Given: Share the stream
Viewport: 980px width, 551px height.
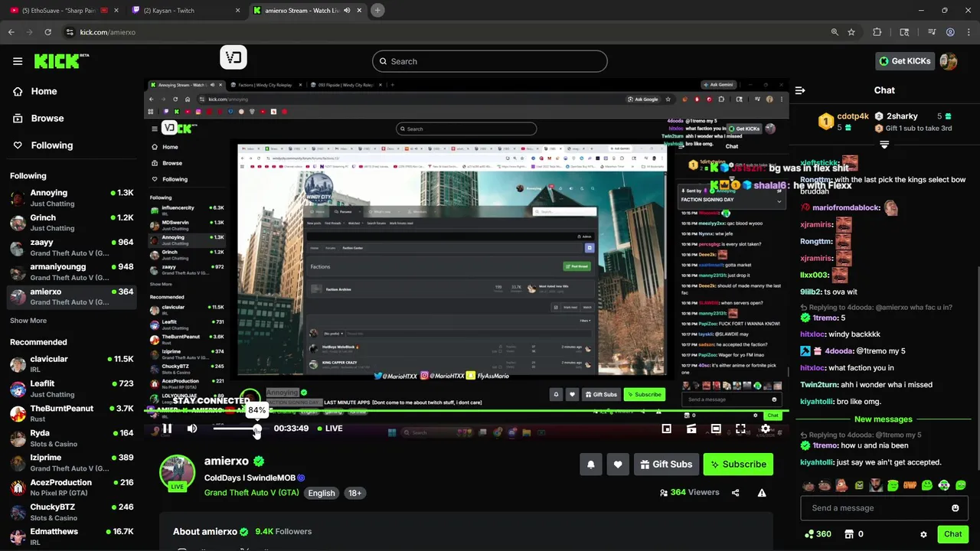Looking at the screenshot, I should (736, 493).
